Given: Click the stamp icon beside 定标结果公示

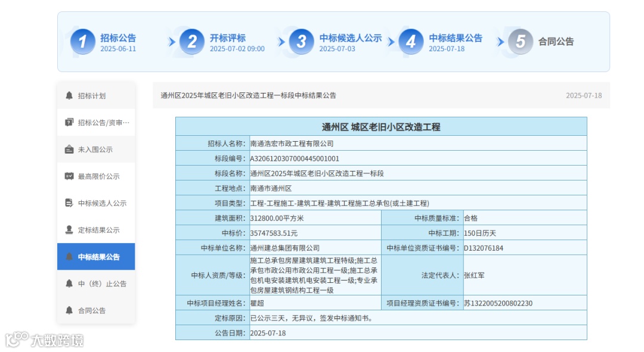Looking at the screenshot, I should (69, 230).
